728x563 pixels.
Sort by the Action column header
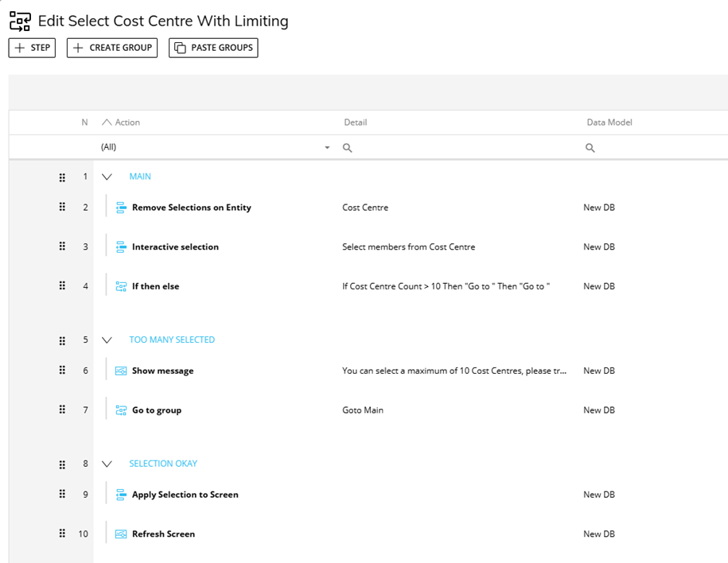point(127,122)
